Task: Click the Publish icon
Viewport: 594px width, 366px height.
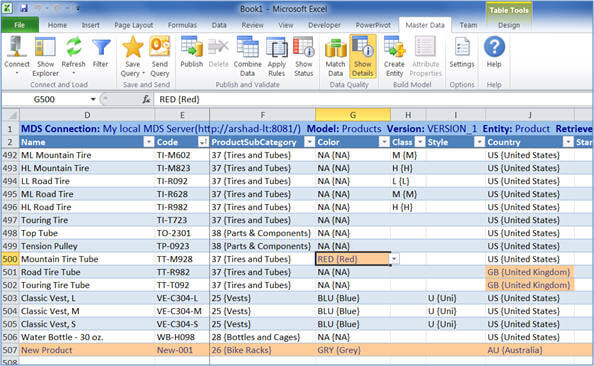Action: [192, 47]
